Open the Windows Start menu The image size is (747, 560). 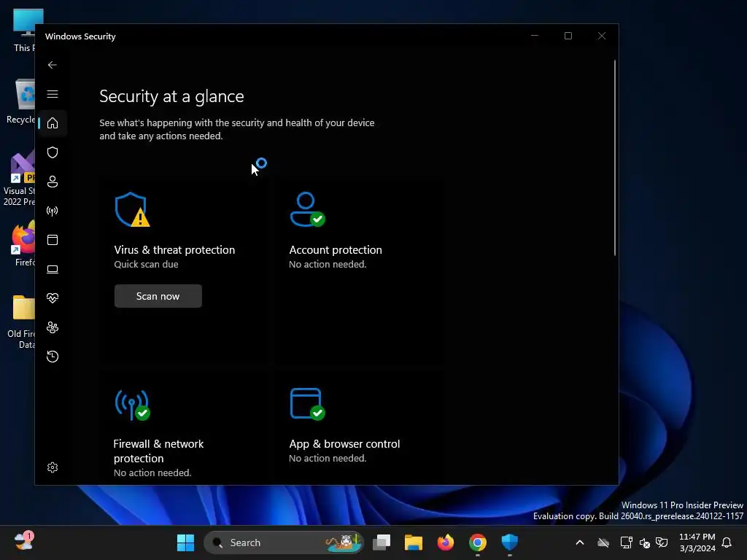coord(185,542)
